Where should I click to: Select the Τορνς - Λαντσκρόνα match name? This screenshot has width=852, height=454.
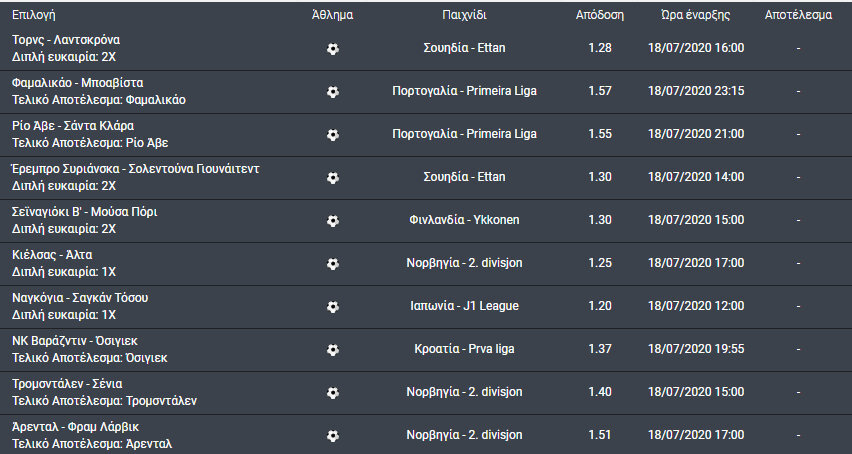(x=66, y=40)
